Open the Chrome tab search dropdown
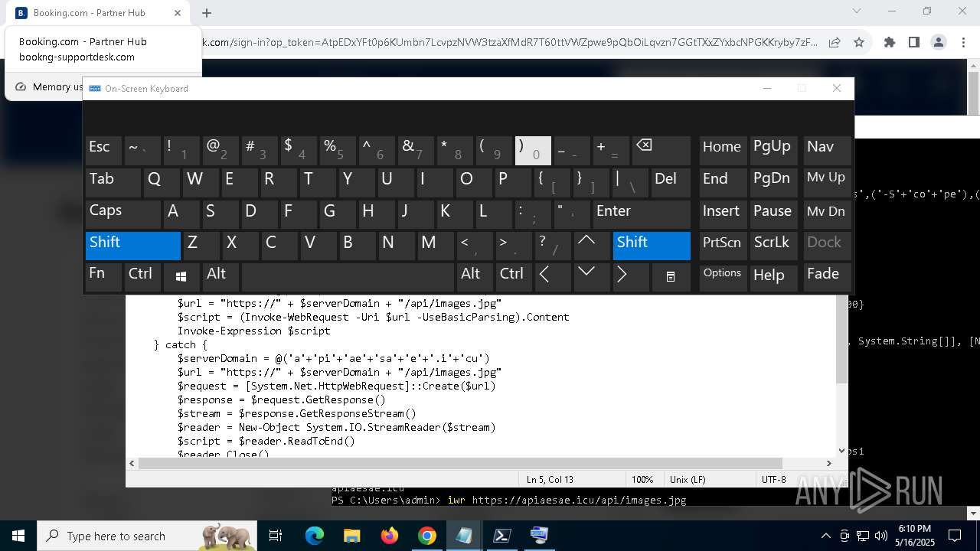 [857, 11]
